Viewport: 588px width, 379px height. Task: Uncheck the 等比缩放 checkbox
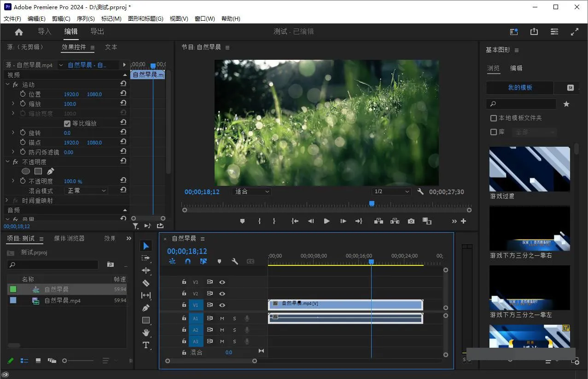pos(67,123)
